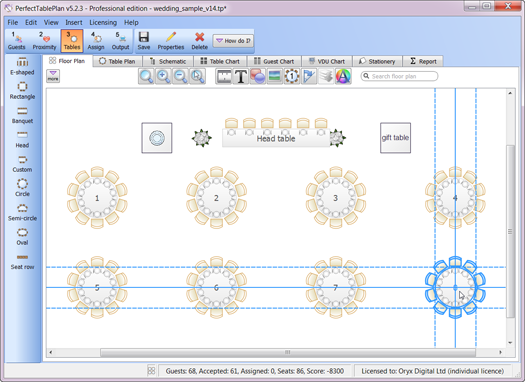This screenshot has width=525, height=382.
Task: Insert a Seat row
Action: [x=22, y=261]
